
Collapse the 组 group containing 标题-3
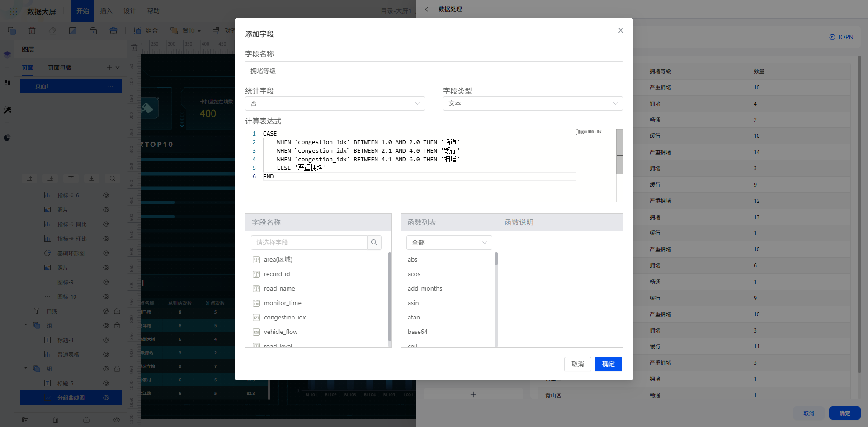click(26, 325)
